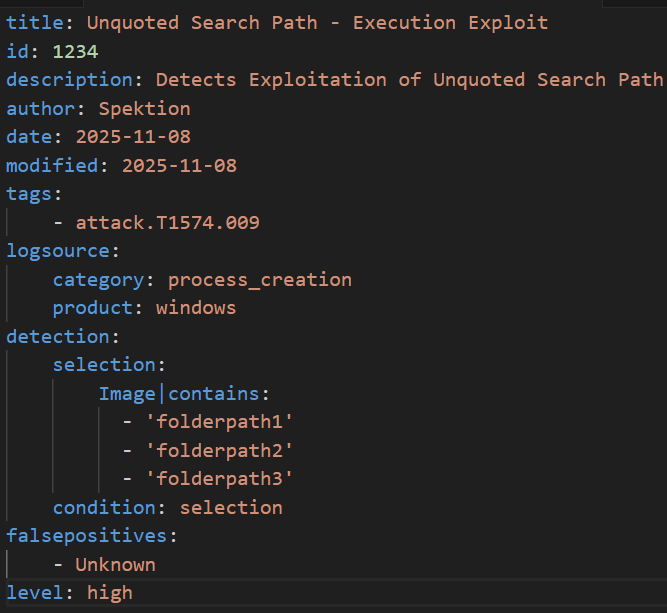667x613 pixels.
Task: Click the 'description' key
Action: pyautogui.click(x=68, y=79)
